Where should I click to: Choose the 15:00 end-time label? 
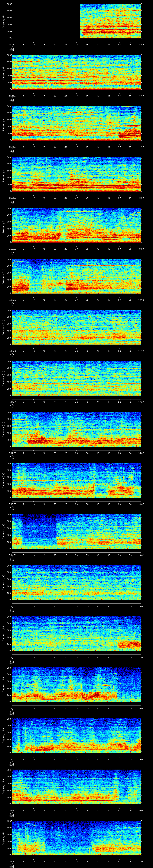(141, 555)
